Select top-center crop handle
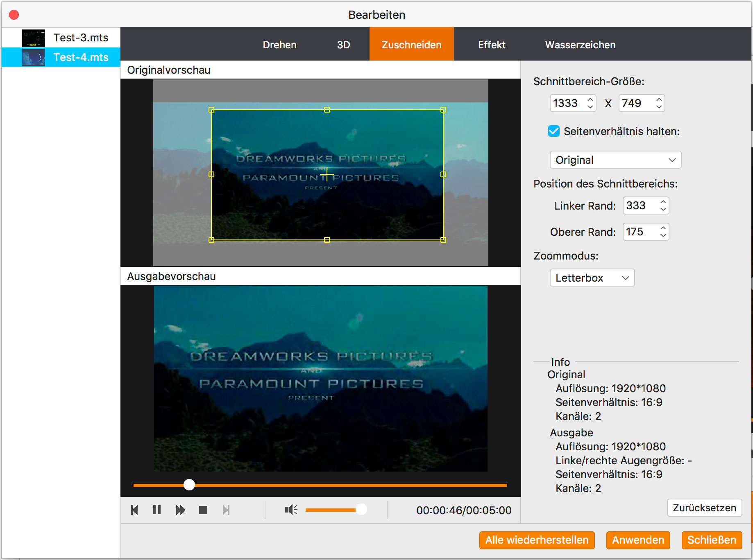 coord(327,110)
